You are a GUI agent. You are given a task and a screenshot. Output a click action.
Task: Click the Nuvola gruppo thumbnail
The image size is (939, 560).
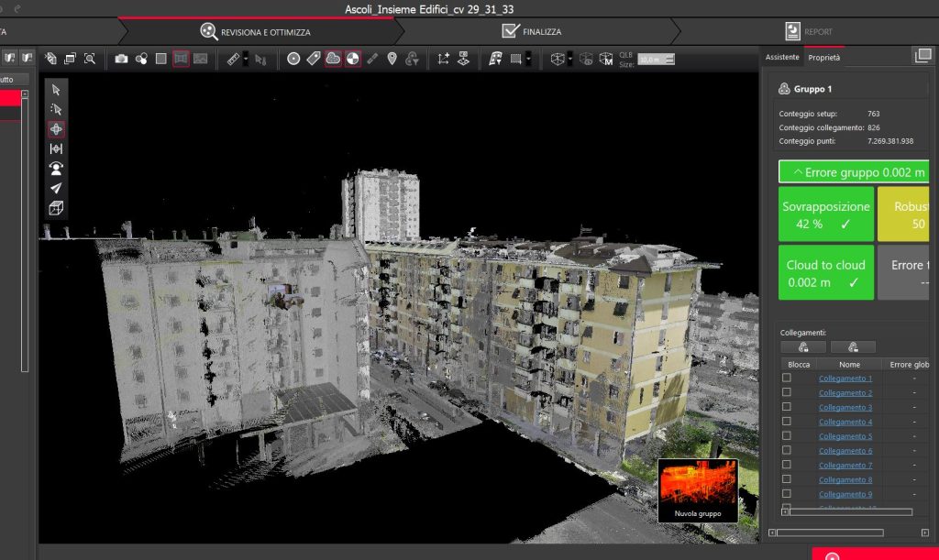(x=698, y=490)
